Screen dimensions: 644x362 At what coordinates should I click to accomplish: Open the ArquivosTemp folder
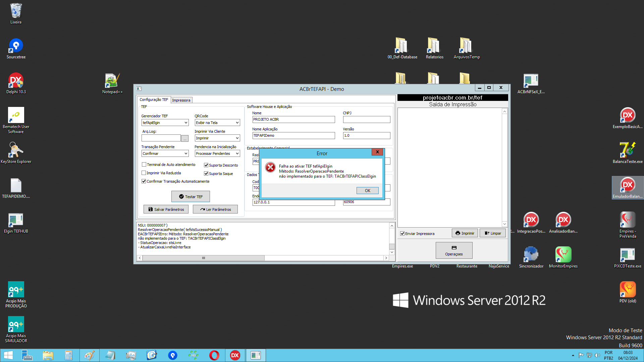coord(467,49)
